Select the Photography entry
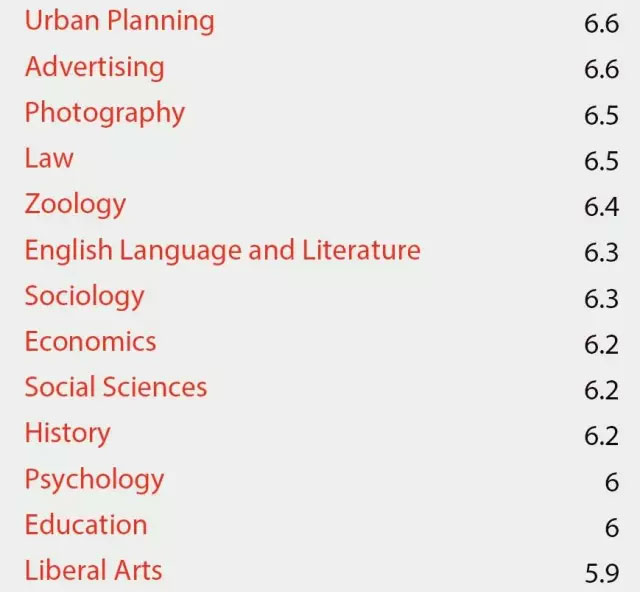The image size is (640, 592). (x=105, y=113)
